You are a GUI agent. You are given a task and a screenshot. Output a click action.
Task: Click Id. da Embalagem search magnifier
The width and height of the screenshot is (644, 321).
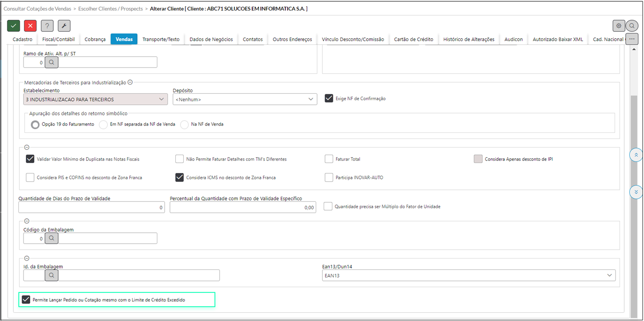pos(52,275)
